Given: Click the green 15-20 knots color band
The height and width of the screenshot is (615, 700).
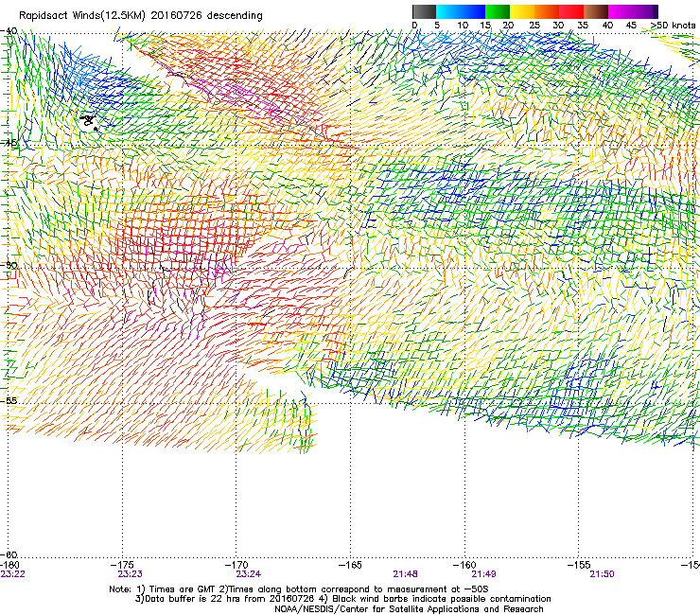Looking at the screenshot, I should tap(498, 11).
